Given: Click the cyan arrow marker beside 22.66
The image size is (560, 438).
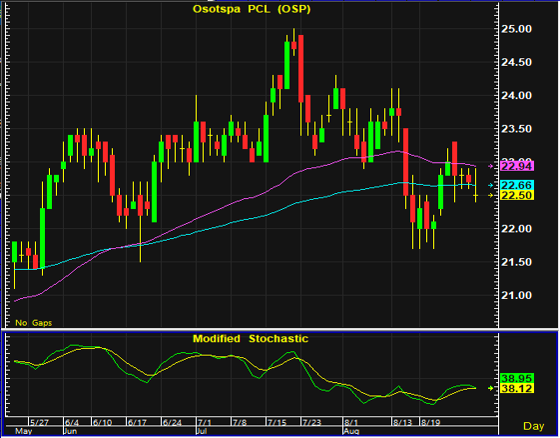Looking at the screenshot, I should pos(490,185).
